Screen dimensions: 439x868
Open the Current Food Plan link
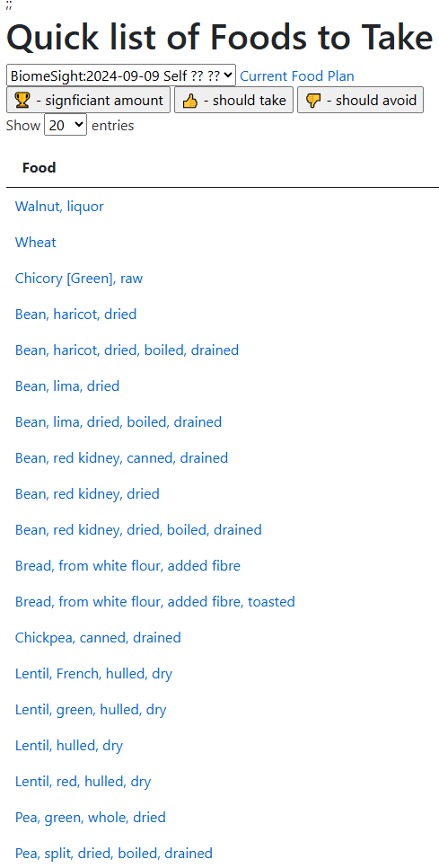pyautogui.click(x=297, y=75)
